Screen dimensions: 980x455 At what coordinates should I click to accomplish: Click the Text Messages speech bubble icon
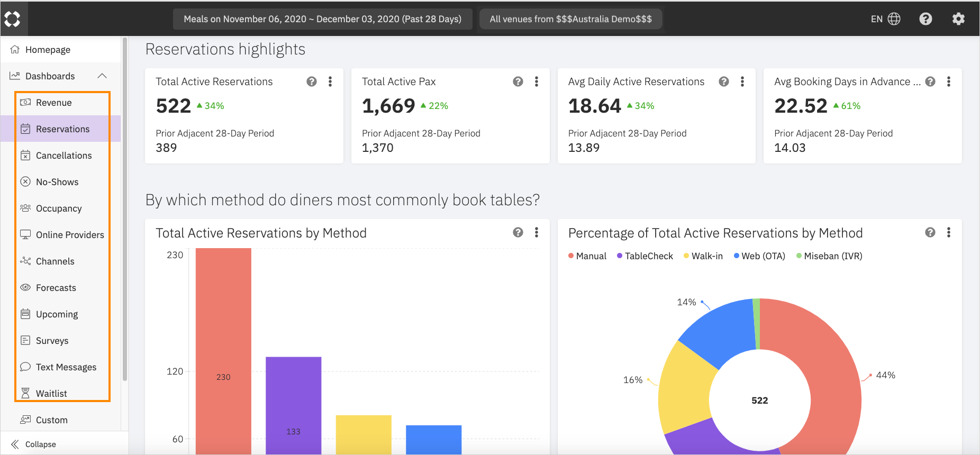click(25, 367)
